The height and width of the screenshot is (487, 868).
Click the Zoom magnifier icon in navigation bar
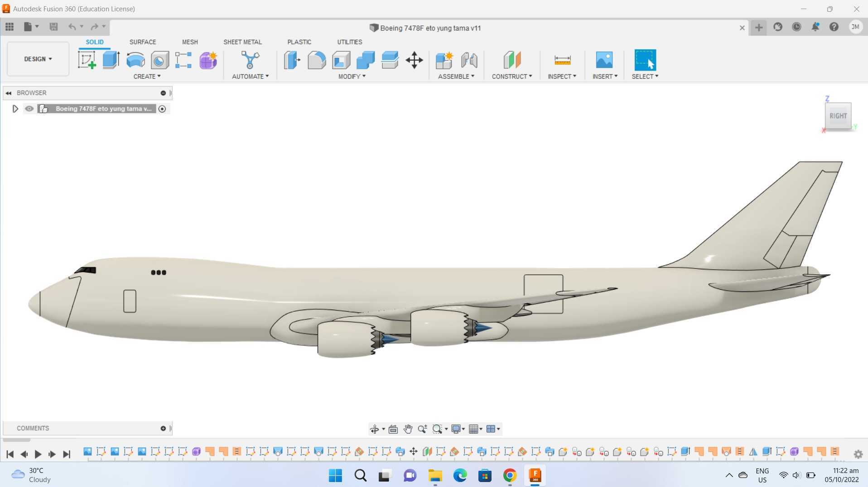click(422, 429)
